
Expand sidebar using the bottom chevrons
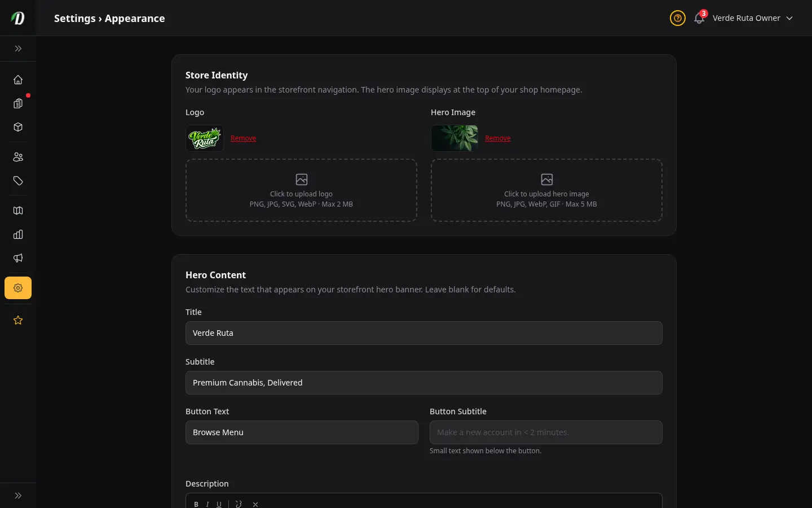(x=18, y=496)
